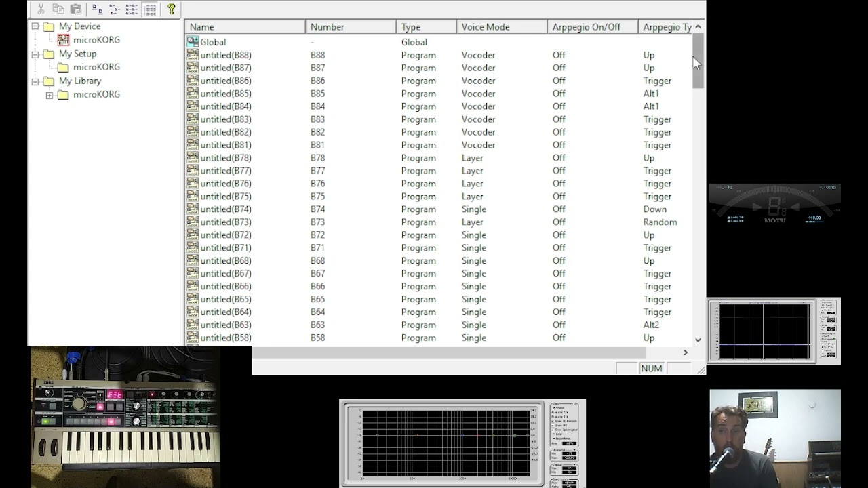The image size is (868, 488).
Task: Click the program icon of untitled(B71)
Action: [193, 247]
